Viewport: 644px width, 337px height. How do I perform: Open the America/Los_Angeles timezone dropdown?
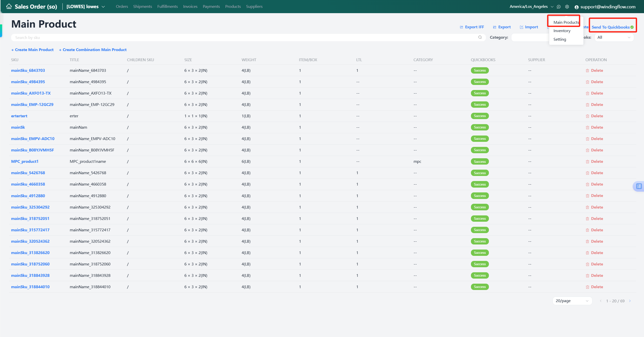(531, 7)
